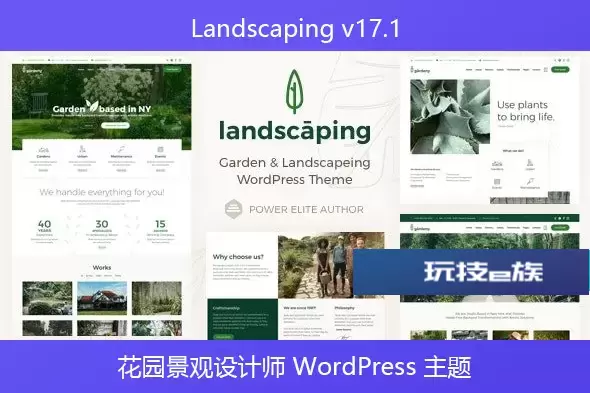Screen dimensions: 590x393
Task: Click the white button below Garden based in NY
Action: (115, 125)
